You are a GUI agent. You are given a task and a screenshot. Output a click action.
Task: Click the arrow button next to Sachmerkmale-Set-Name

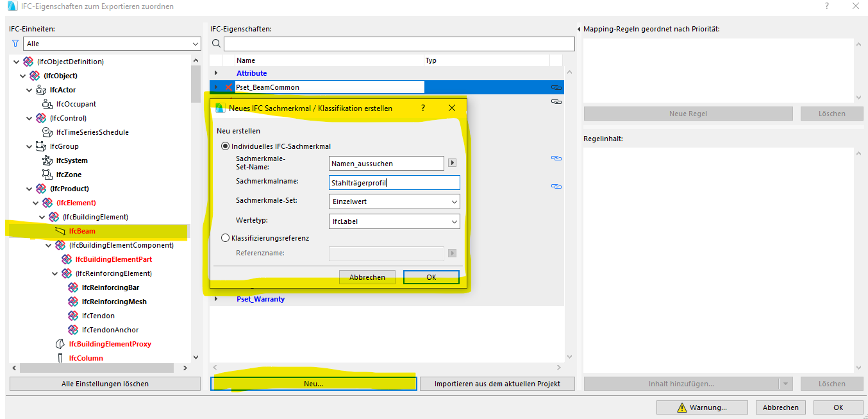452,164
